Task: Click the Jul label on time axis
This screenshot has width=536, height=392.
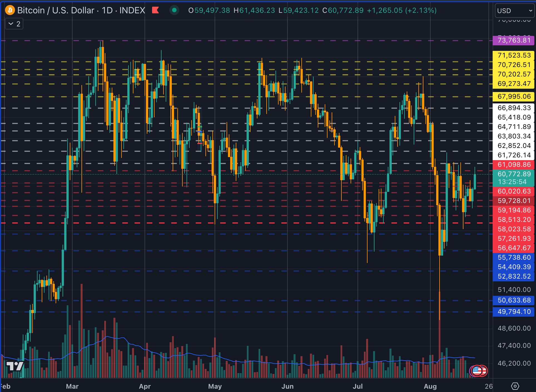Action: pos(358,386)
